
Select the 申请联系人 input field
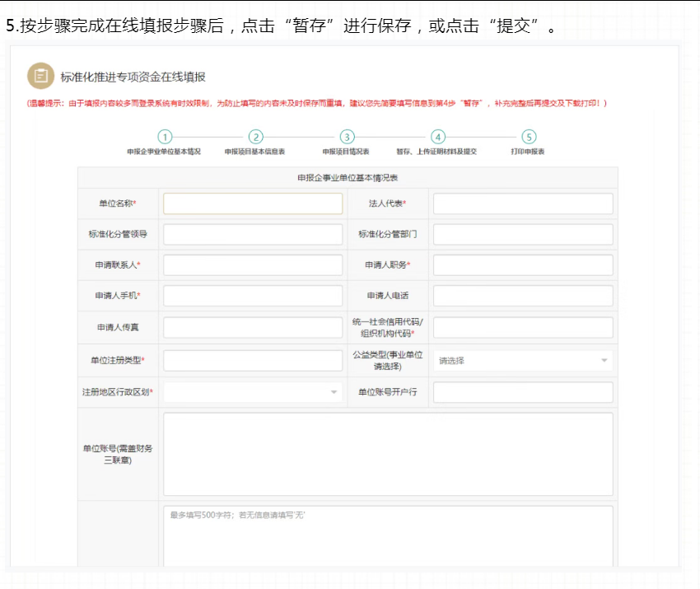coord(252,264)
